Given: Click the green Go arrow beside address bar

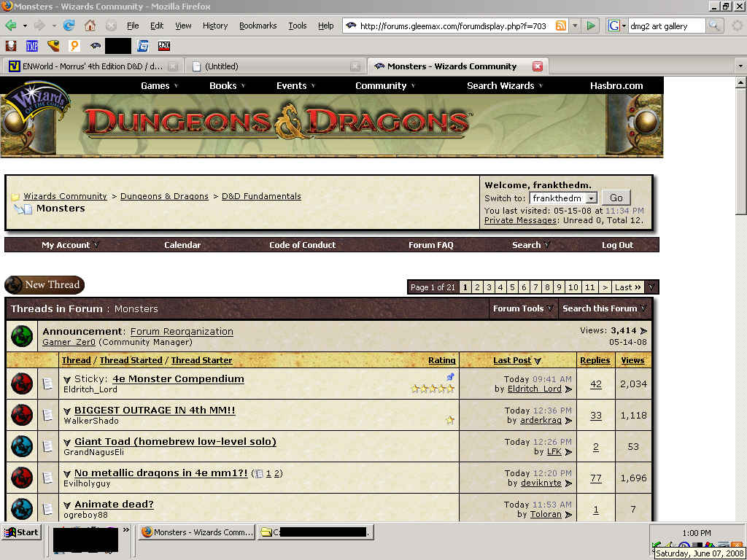Looking at the screenshot, I should (x=591, y=26).
